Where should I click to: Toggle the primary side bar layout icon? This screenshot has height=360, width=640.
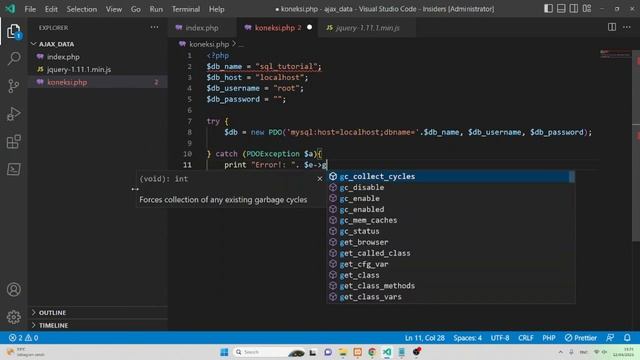[548, 9]
